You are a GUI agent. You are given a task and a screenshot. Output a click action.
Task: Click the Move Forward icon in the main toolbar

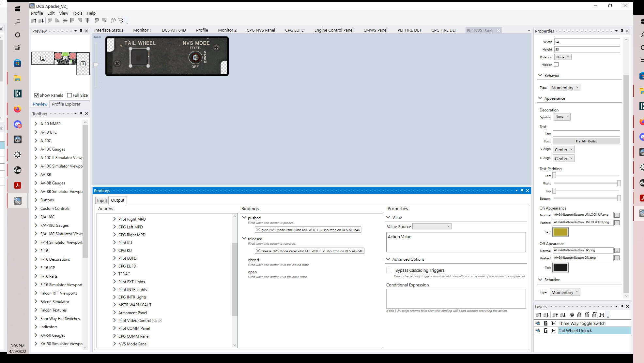coord(33,21)
